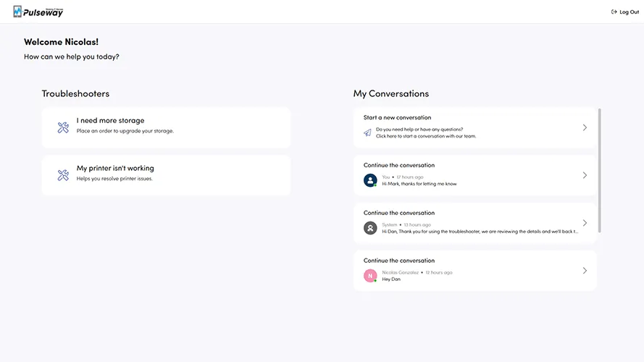Continue the System conversation about the troubleshooter
Screen dimensions: 644x362
click(474, 223)
